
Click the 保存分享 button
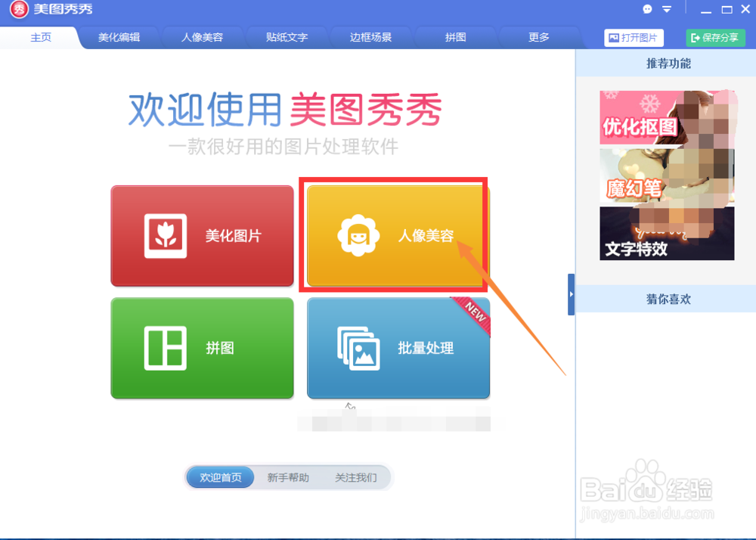click(715, 38)
